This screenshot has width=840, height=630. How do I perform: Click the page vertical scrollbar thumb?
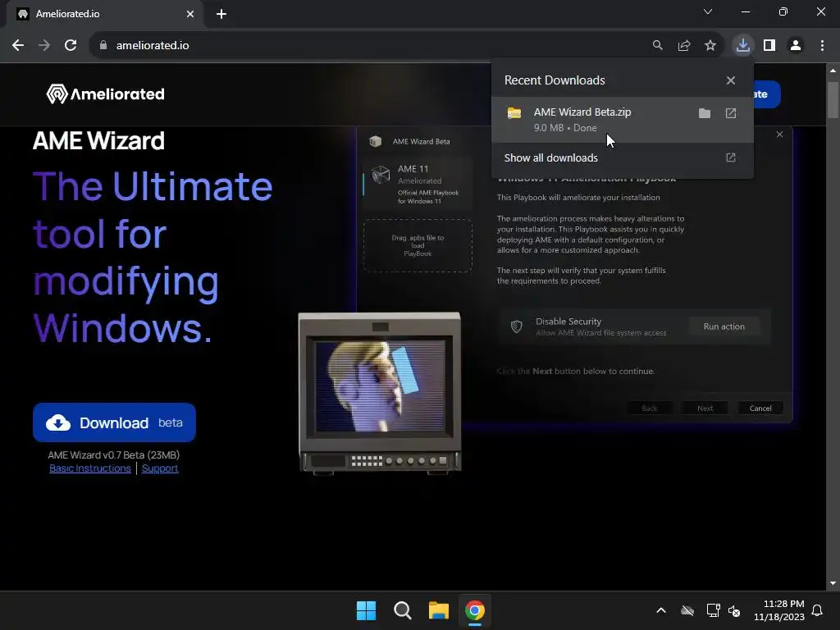(833, 99)
